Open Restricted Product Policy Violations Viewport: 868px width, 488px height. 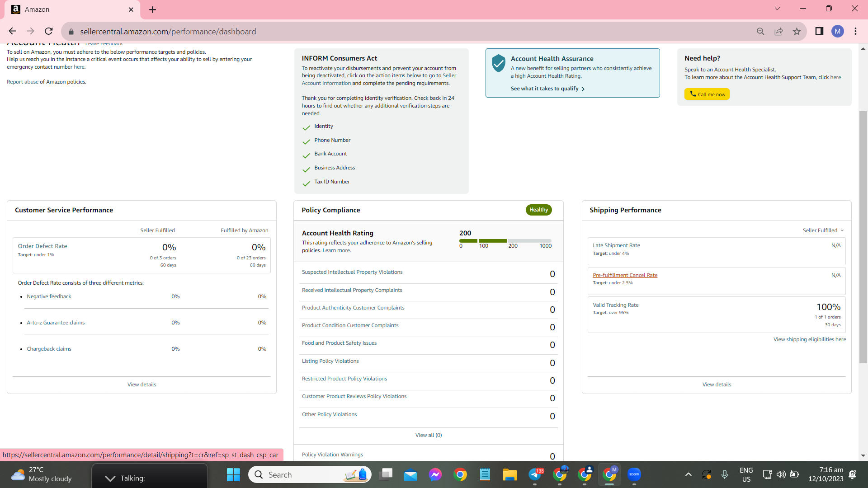tap(344, 379)
